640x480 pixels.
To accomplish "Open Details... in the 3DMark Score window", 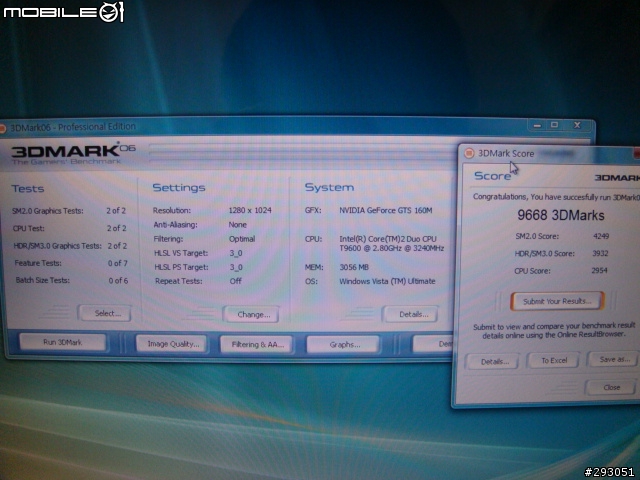I will 493,361.
